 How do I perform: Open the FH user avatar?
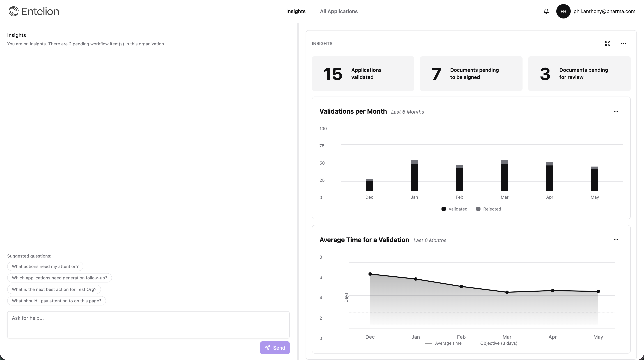pos(563,11)
